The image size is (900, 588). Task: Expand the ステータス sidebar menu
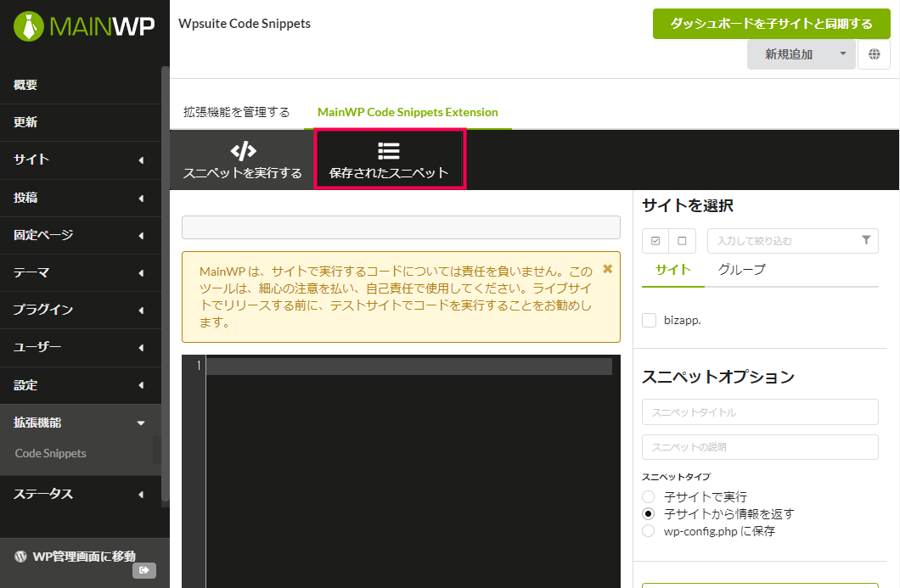(x=81, y=494)
